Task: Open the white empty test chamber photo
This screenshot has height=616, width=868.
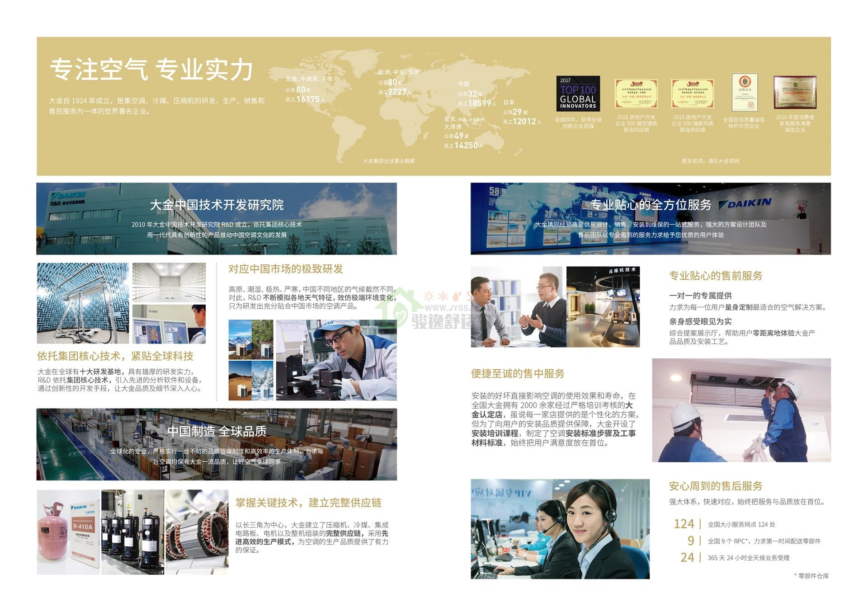Action: 169,282
